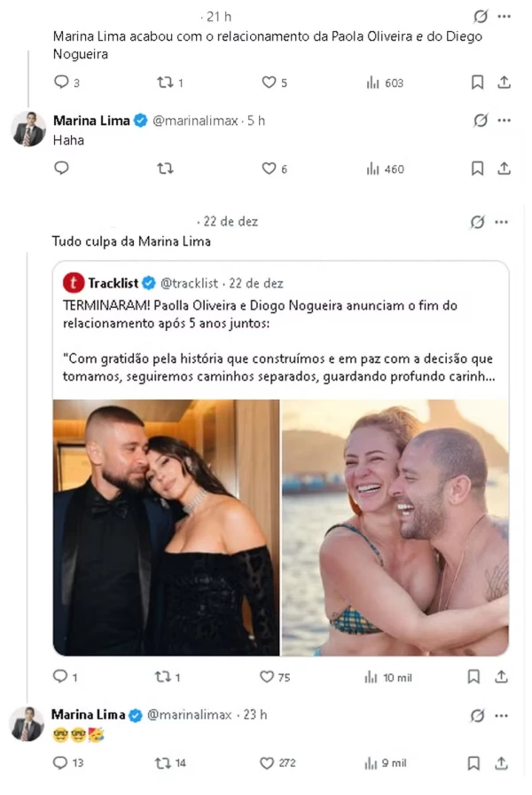Open the left photo of the couple in black
Screen dimensions: 532x795
(x=167, y=528)
